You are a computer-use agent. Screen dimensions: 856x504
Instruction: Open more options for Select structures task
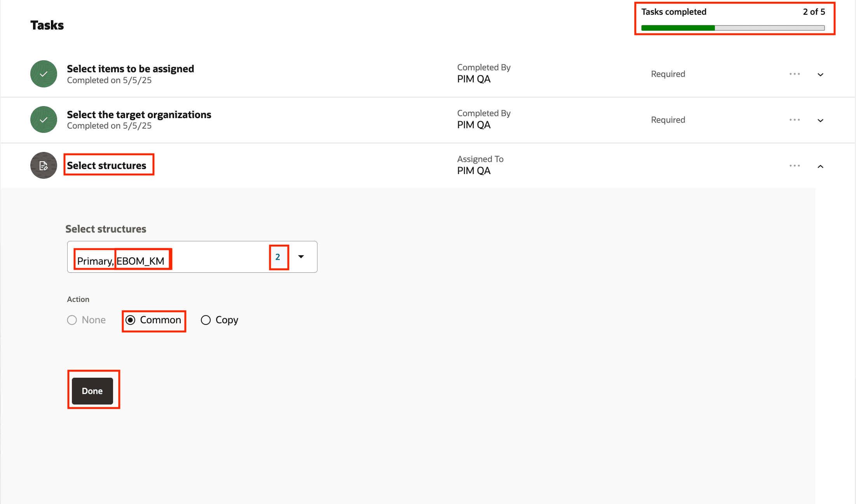pyautogui.click(x=795, y=166)
